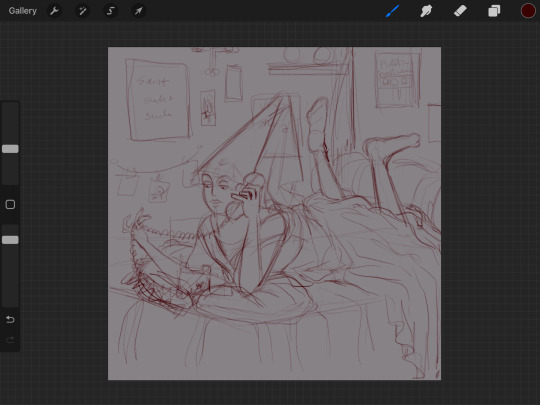Open the Adjustments magic wand menu
This screenshot has width=540, height=405.
(x=83, y=11)
